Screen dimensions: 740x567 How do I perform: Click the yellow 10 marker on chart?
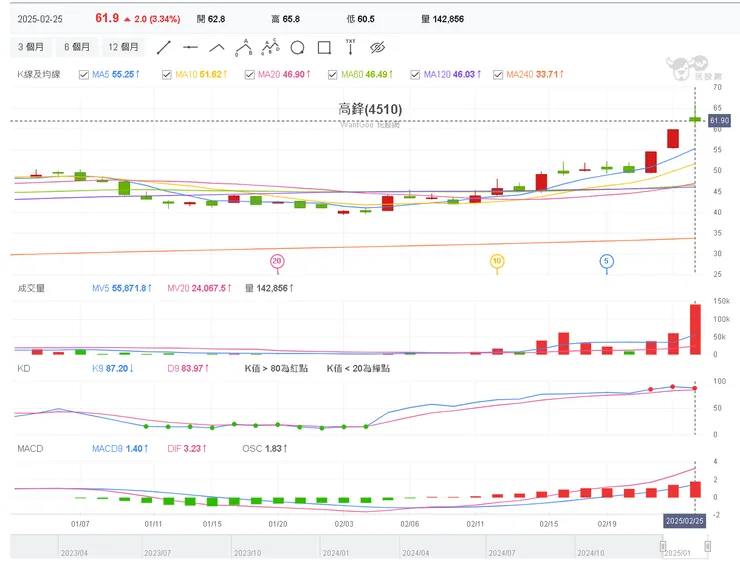[x=497, y=261]
